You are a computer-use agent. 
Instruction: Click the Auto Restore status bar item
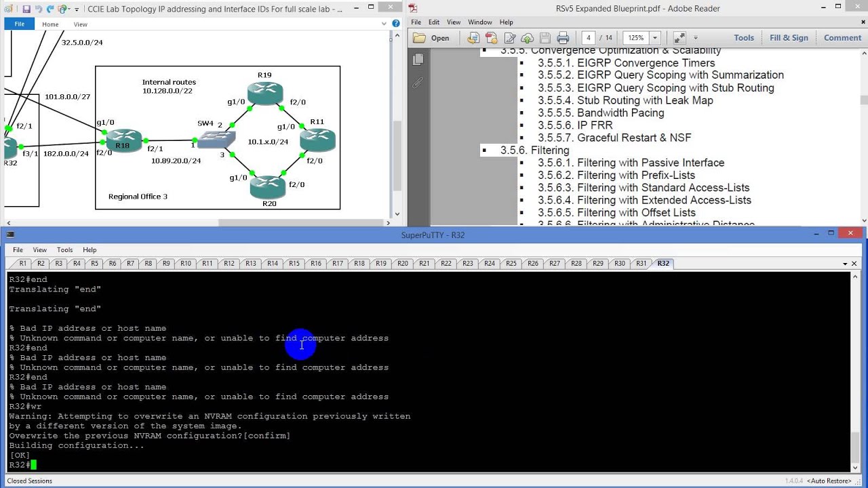point(830,481)
